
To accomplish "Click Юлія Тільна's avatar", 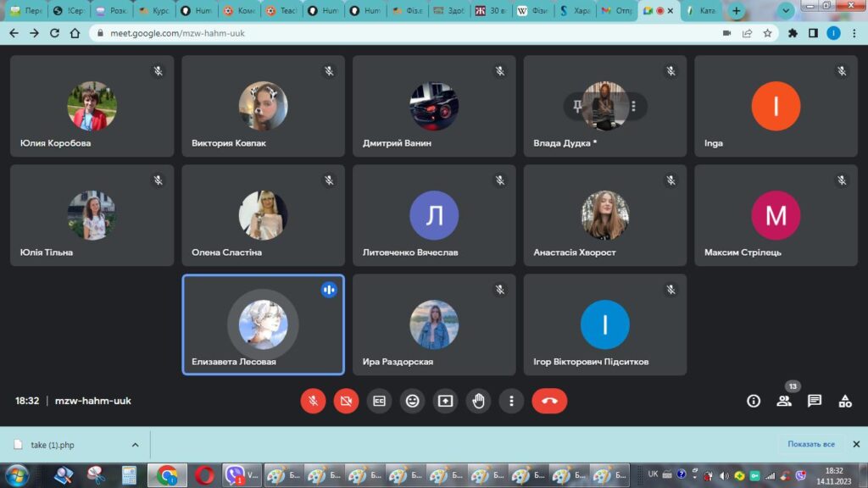I will pos(92,215).
